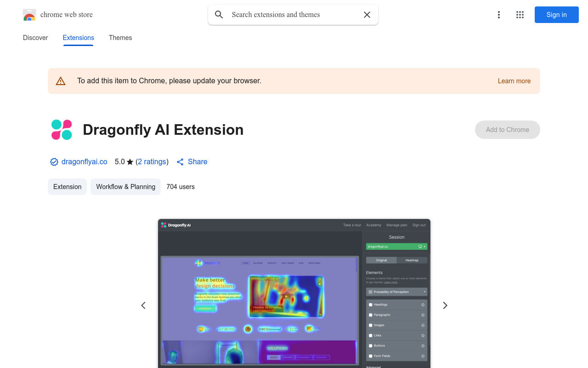Go to previous screenshot with left chevron
588x368 pixels.
pos(143,305)
